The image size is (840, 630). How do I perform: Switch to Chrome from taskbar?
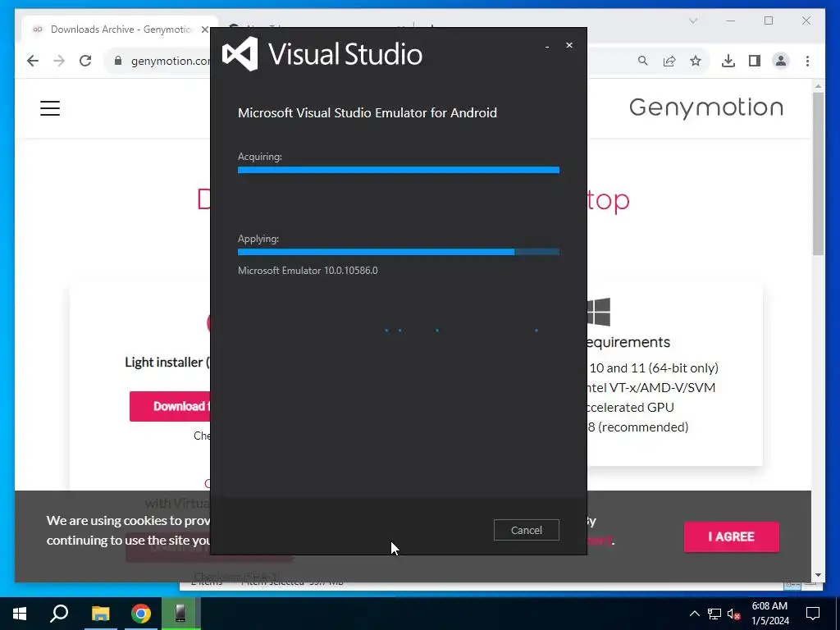[x=141, y=614]
